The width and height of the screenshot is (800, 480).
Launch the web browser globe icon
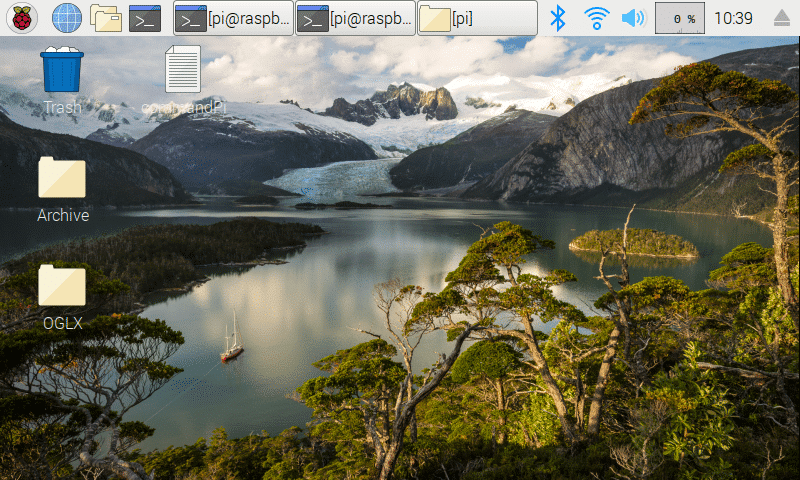(x=67, y=18)
